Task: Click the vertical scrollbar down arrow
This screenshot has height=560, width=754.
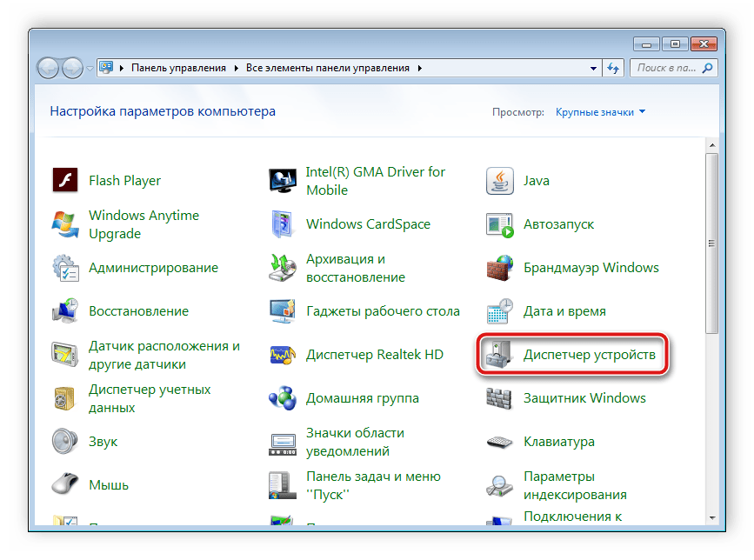Action: click(x=712, y=521)
